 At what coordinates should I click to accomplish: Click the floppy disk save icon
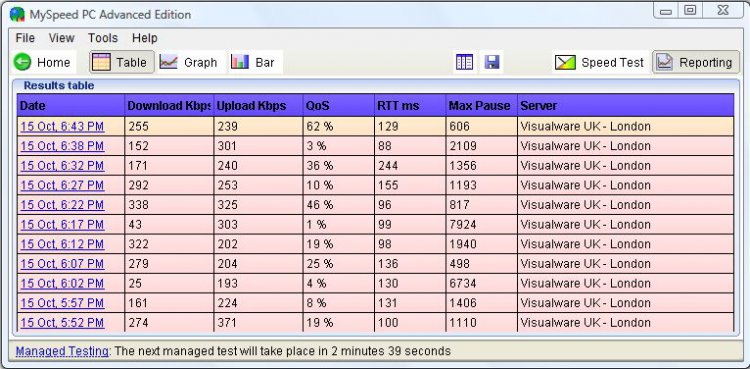point(492,62)
